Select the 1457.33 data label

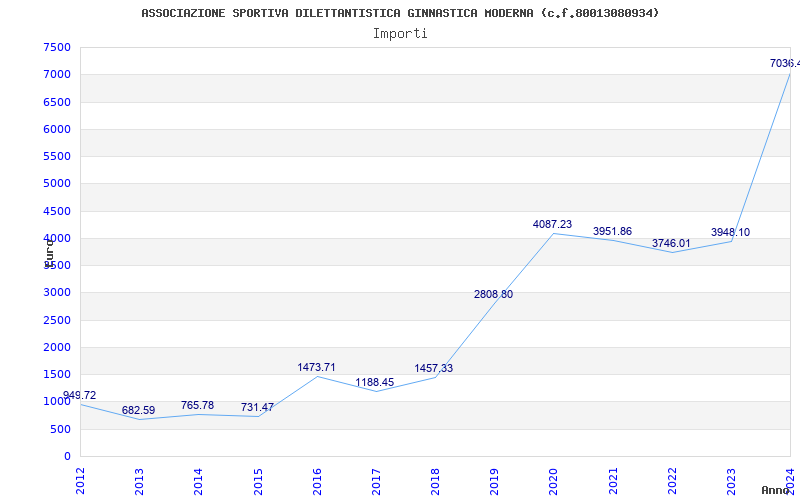point(434,368)
